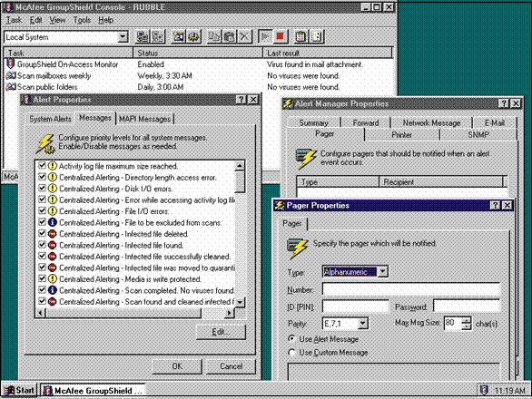Screen dimensions: 532x399
Task: Click the icon next to Scan public folders
Action: tap(11, 87)
